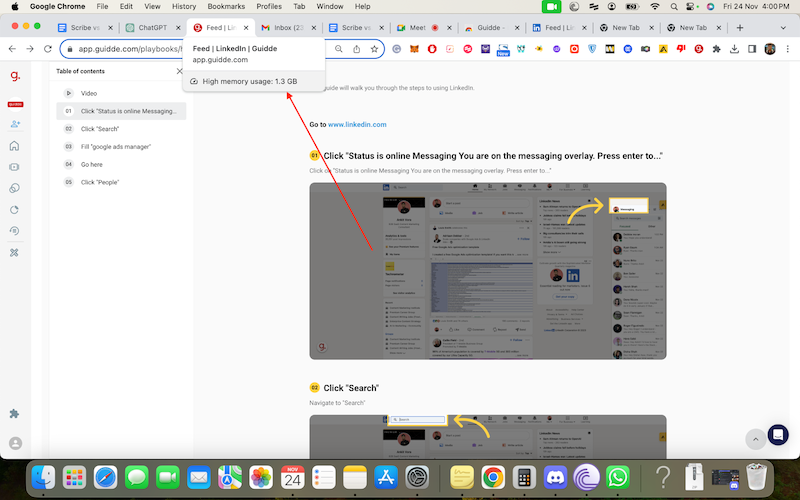Image resolution: width=800 pixels, height=500 pixels.
Task: Bookmark this page with the star icon
Action: (374, 49)
